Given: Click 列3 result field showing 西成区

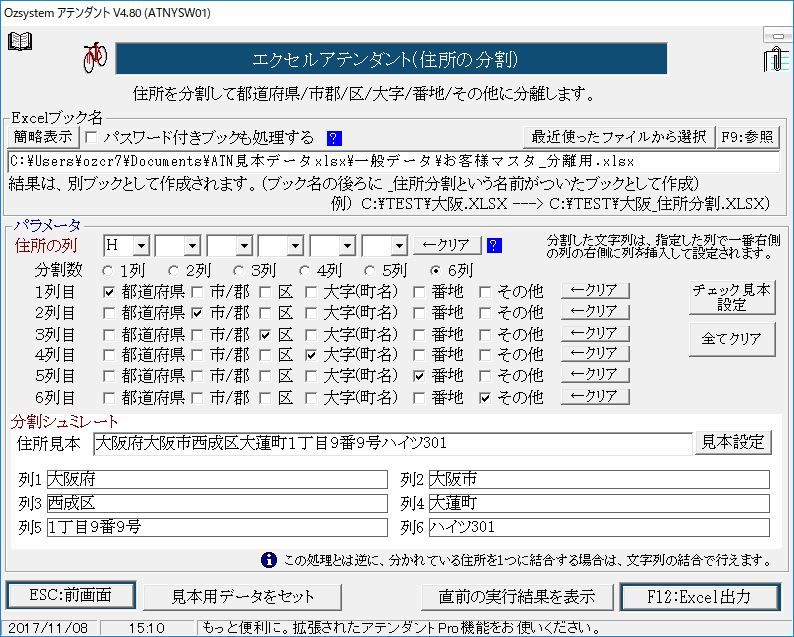Looking at the screenshot, I should tap(217, 503).
